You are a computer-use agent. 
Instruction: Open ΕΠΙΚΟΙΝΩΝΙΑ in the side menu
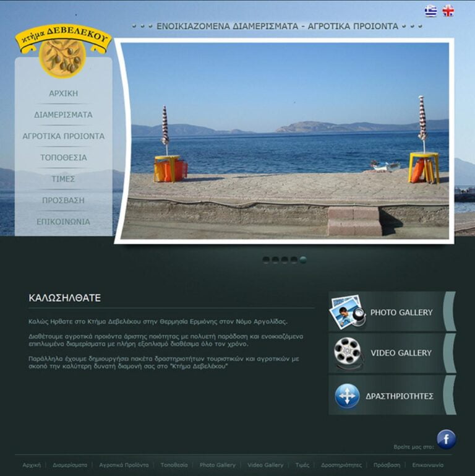(x=64, y=222)
